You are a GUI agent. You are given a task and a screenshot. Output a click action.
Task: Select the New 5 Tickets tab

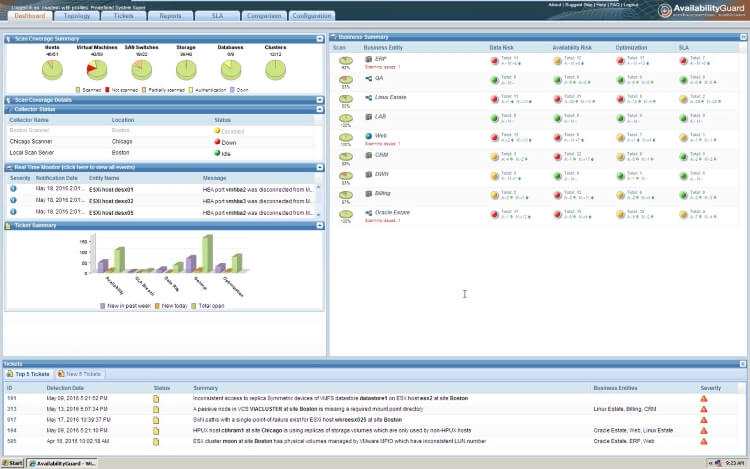[x=79, y=374]
